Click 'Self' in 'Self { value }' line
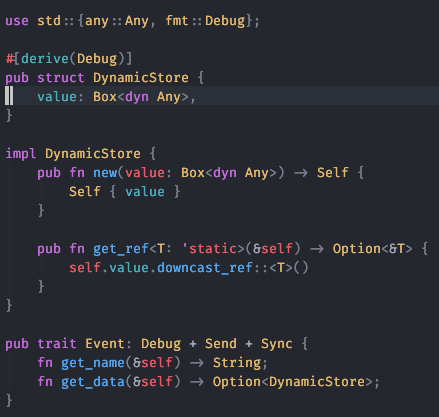439x417 pixels. [x=85, y=192]
